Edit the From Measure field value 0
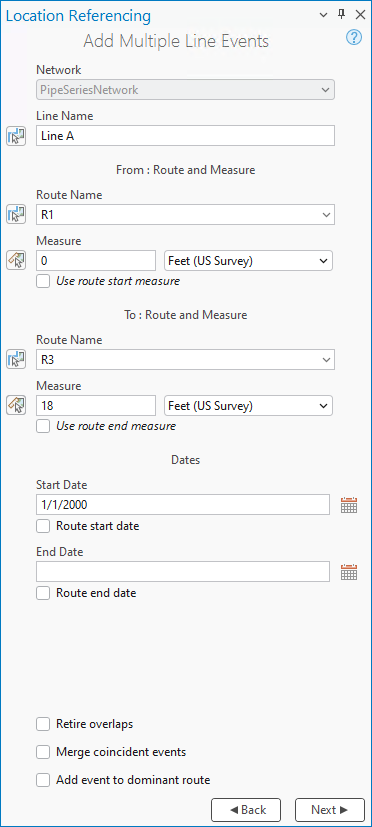 [x=96, y=261]
